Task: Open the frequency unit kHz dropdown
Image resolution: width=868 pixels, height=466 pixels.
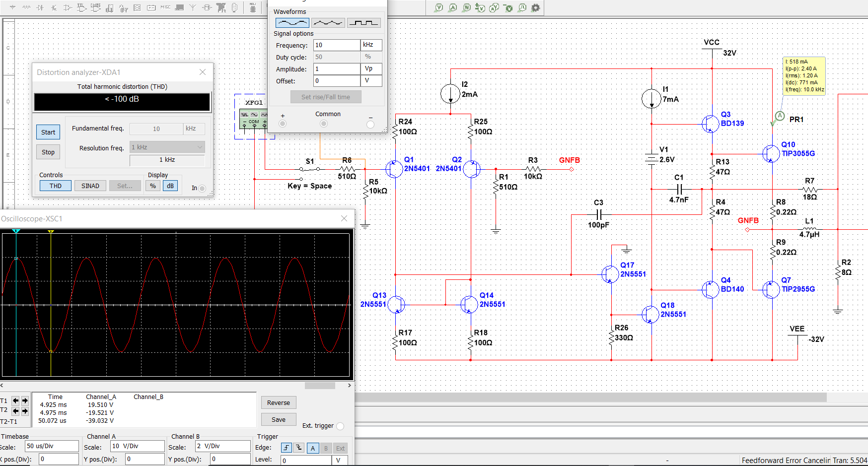Action: 371,45
